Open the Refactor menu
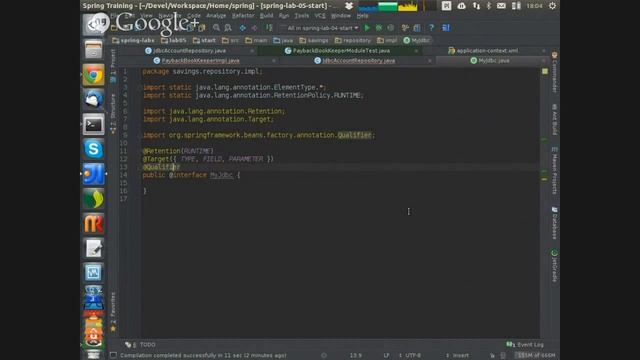Viewport: 640px width, 360px height. point(243,16)
